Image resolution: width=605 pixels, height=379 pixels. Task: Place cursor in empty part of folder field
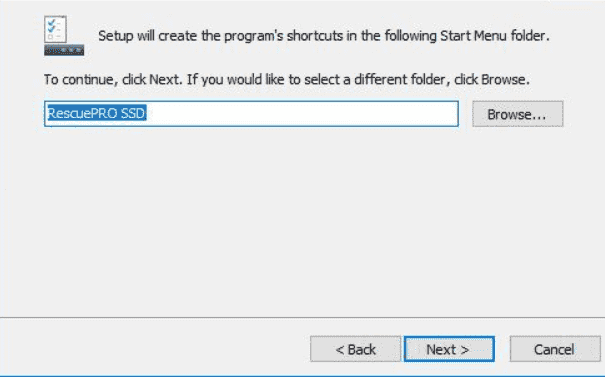[302, 113]
